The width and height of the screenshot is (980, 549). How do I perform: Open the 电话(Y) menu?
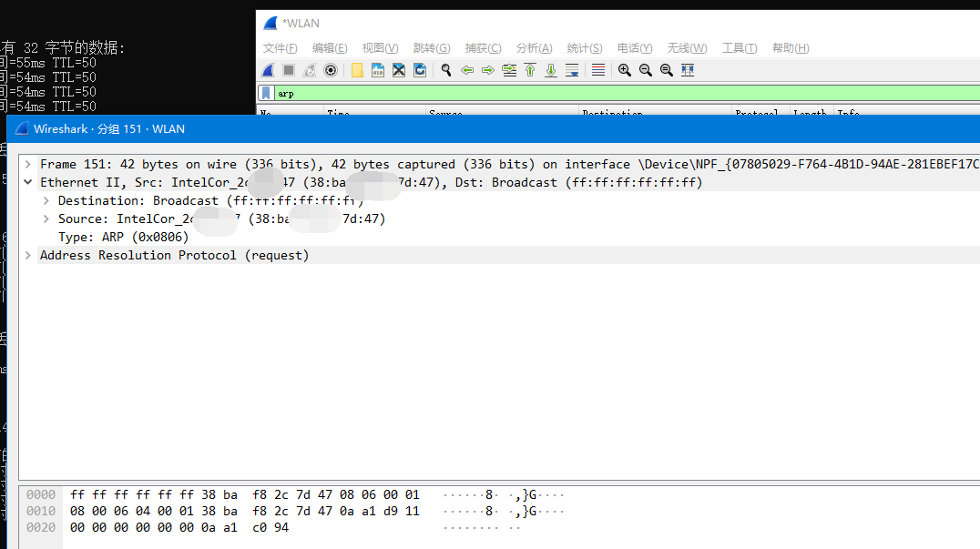click(635, 48)
